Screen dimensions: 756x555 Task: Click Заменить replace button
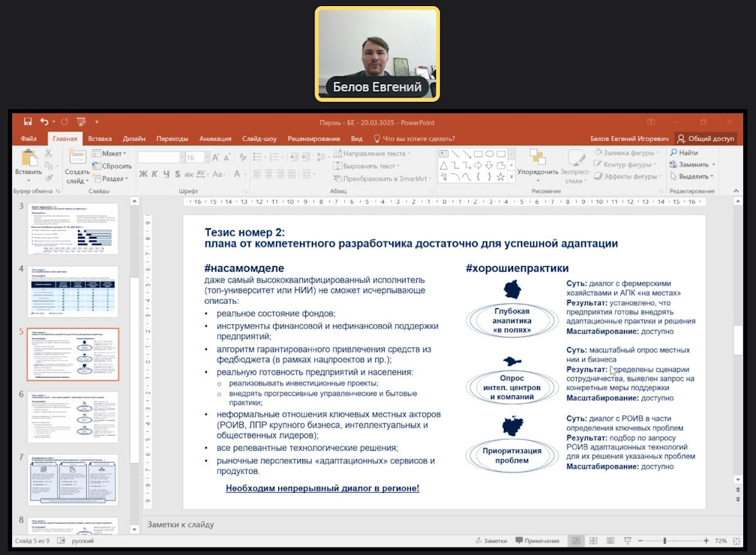pos(692,164)
